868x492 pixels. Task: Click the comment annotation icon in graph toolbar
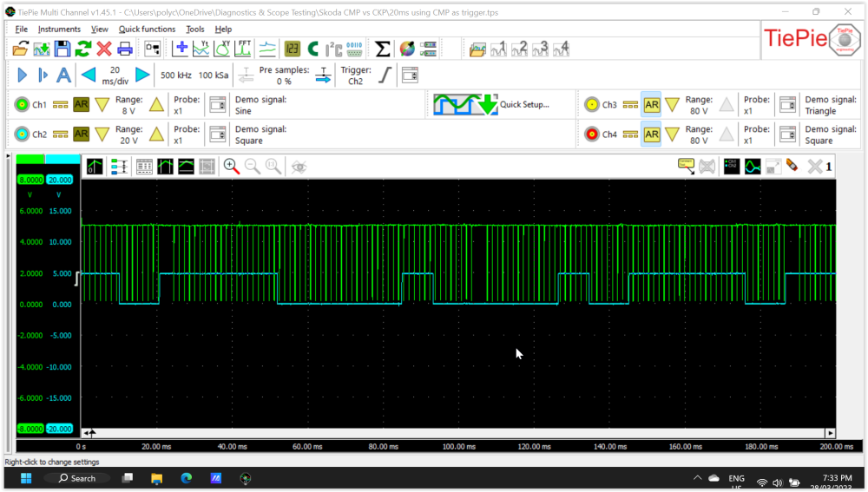687,166
